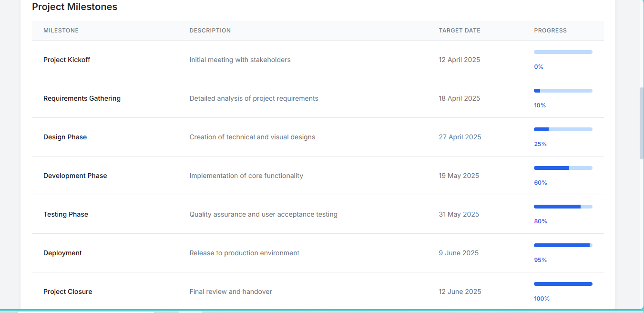The height and width of the screenshot is (313, 644).
Task: Click the Description column header
Action: tap(210, 31)
